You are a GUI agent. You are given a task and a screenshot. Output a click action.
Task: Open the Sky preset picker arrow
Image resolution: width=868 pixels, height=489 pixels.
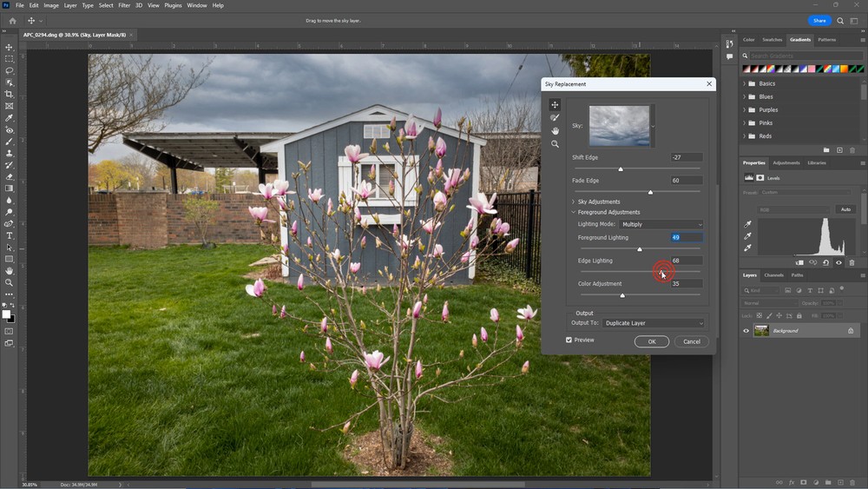[654, 126]
